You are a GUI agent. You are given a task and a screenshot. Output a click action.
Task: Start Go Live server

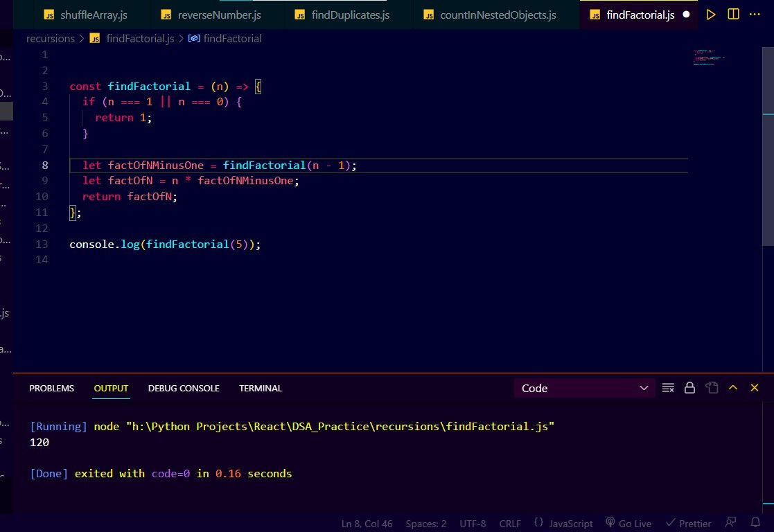[628, 524]
